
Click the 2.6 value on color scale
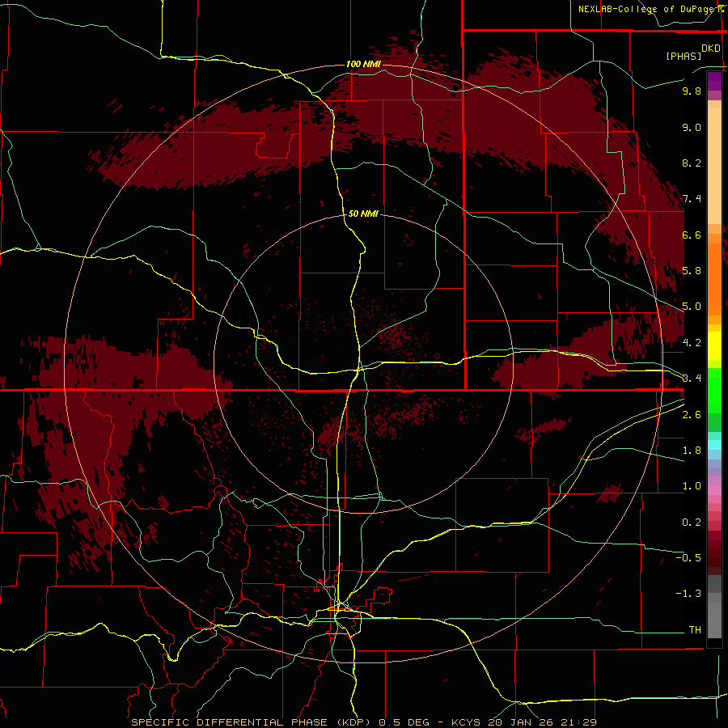coord(692,415)
